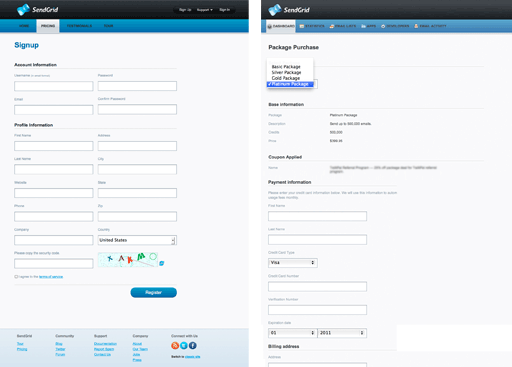Choose Platinum Package from the list

[x=290, y=84]
